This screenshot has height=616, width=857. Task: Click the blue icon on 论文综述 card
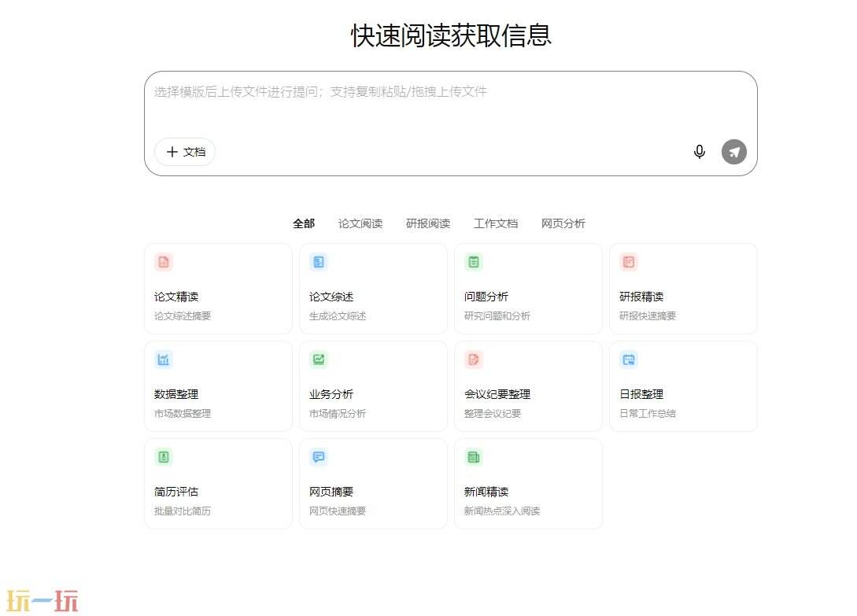point(319,262)
